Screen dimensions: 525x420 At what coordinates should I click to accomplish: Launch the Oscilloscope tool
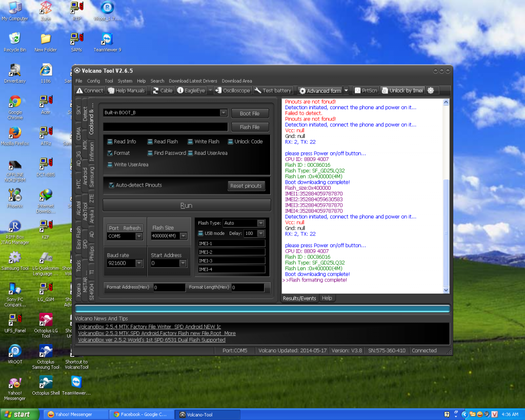pos(233,90)
